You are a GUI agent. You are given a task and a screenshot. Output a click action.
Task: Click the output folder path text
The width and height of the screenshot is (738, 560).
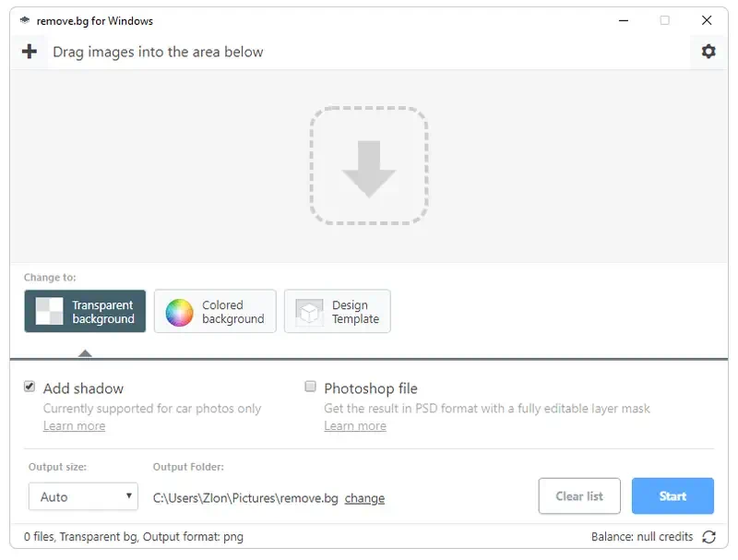pyautogui.click(x=245, y=498)
